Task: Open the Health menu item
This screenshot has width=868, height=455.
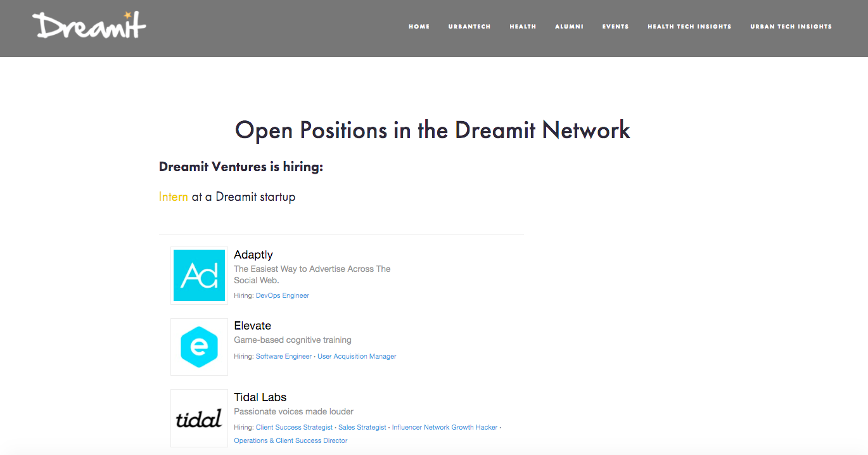Action: click(x=523, y=27)
